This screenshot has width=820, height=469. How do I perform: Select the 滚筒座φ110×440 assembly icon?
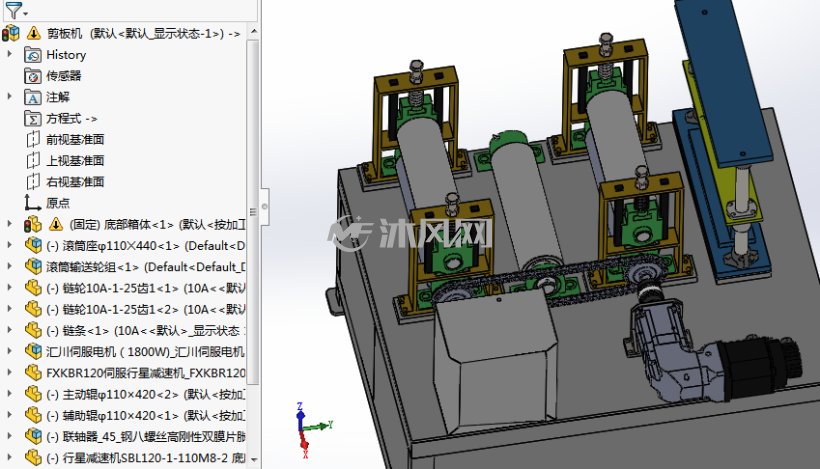pos(33,246)
